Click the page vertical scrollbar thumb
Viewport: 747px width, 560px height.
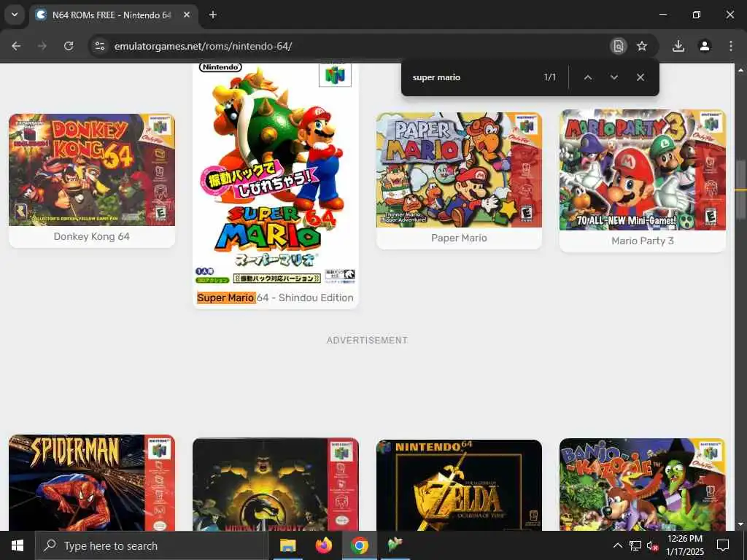(740, 190)
